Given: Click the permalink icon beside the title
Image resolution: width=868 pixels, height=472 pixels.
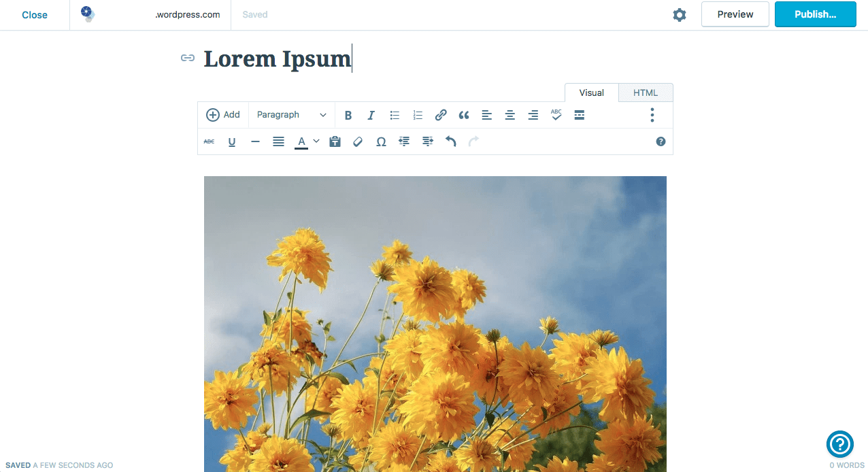Looking at the screenshot, I should (x=188, y=58).
